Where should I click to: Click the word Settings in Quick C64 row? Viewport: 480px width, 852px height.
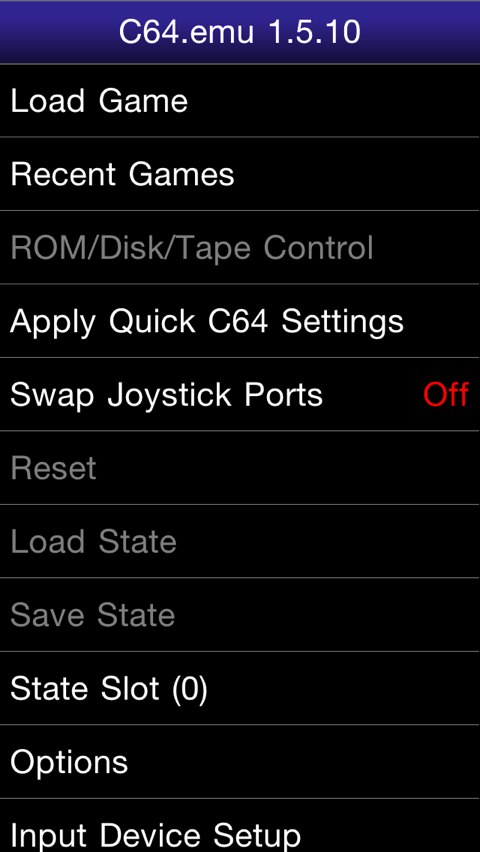pyautogui.click(x=342, y=323)
